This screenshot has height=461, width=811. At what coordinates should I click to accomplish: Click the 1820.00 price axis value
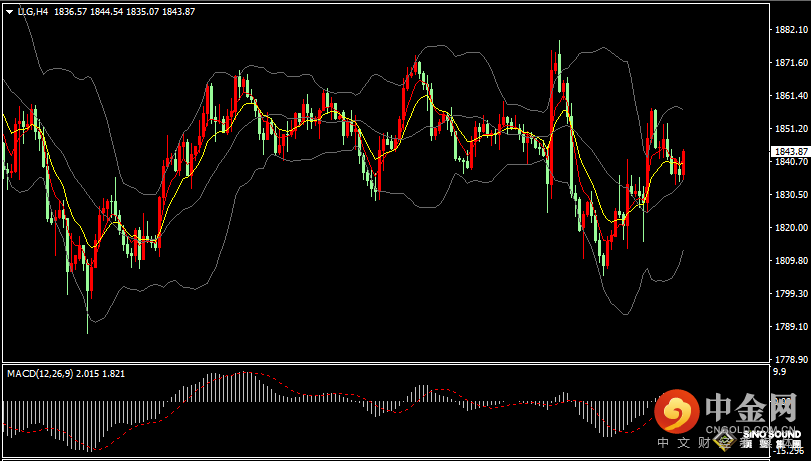792,228
